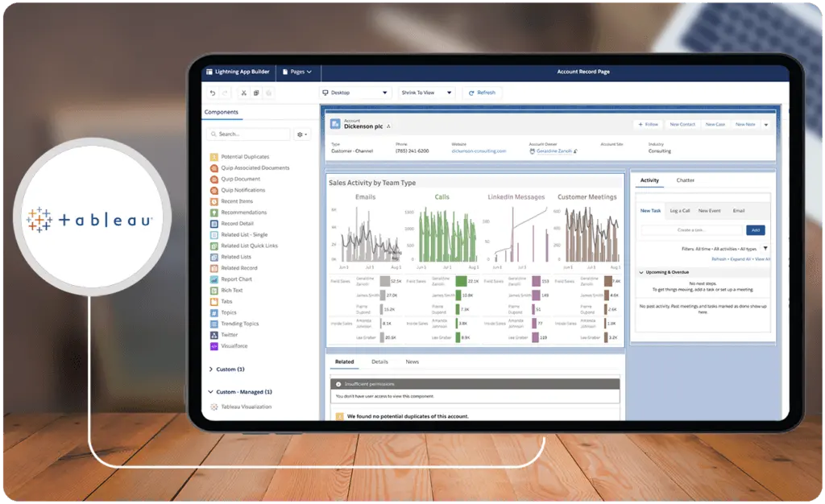The width and height of the screenshot is (825, 504).
Task: Click the Follow button
Action: point(649,125)
